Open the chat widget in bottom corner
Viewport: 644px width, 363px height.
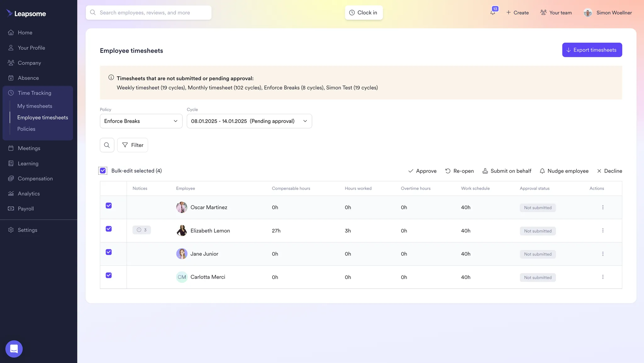[x=14, y=349]
